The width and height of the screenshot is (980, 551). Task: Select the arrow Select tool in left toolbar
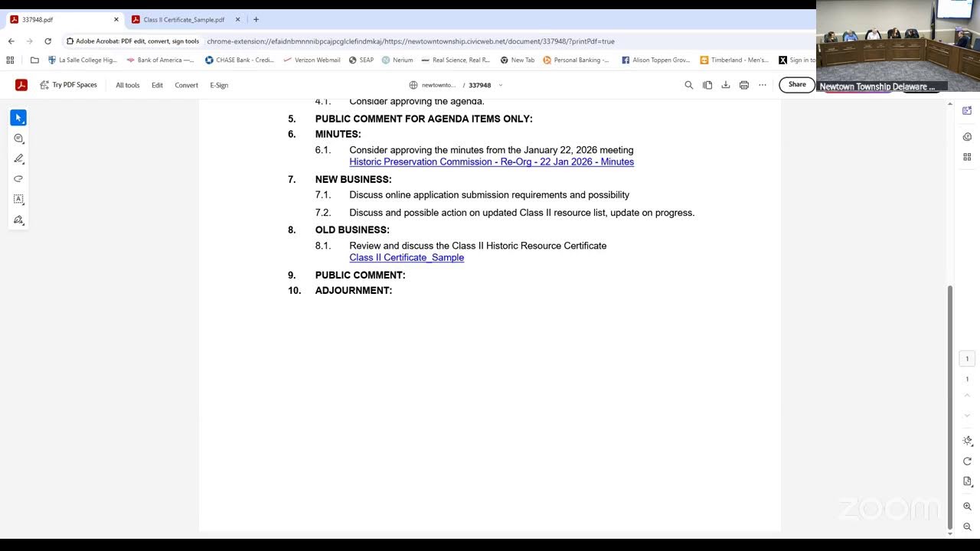[18, 118]
